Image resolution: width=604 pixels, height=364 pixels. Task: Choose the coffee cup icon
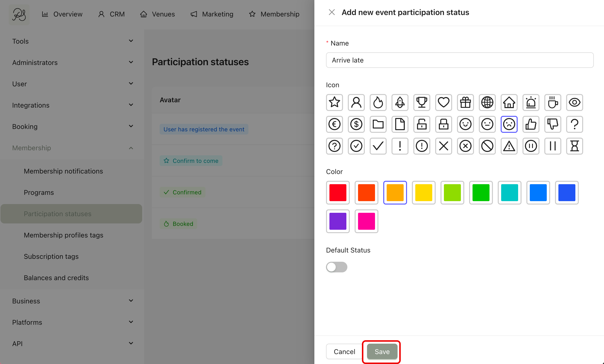point(553,103)
